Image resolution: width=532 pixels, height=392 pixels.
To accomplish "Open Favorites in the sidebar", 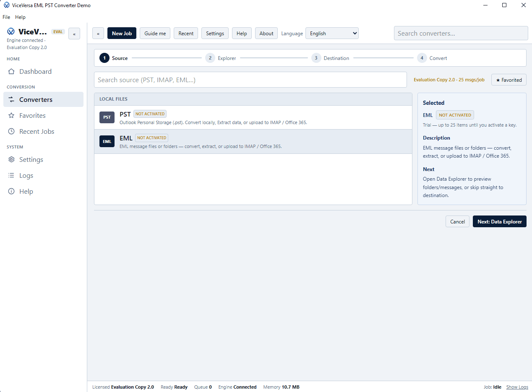I will [43, 116].
